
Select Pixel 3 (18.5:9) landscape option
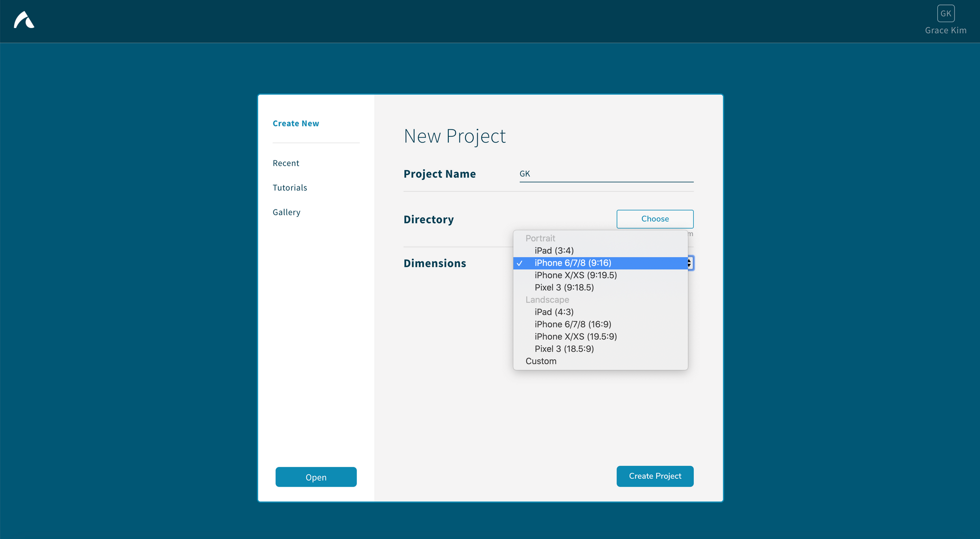click(564, 349)
